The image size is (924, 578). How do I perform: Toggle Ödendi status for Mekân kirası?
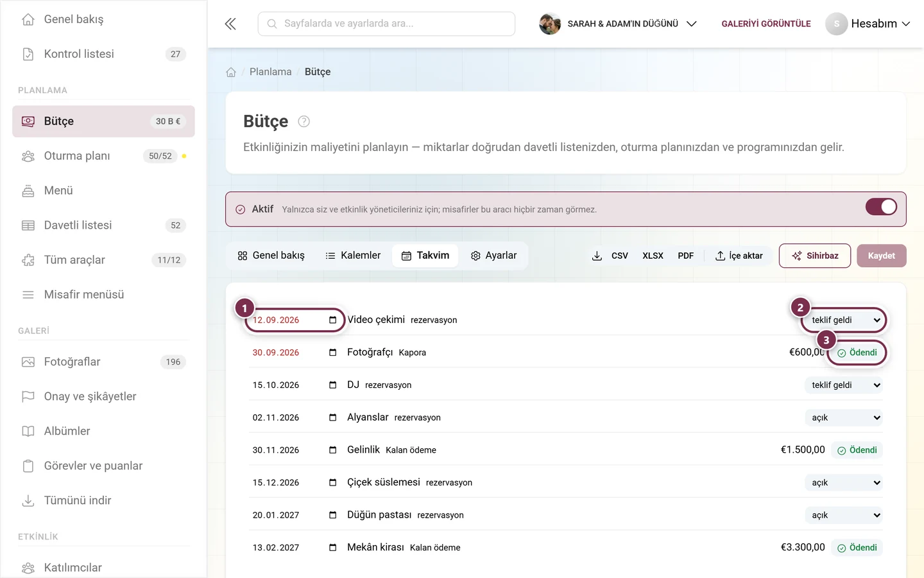coord(857,548)
